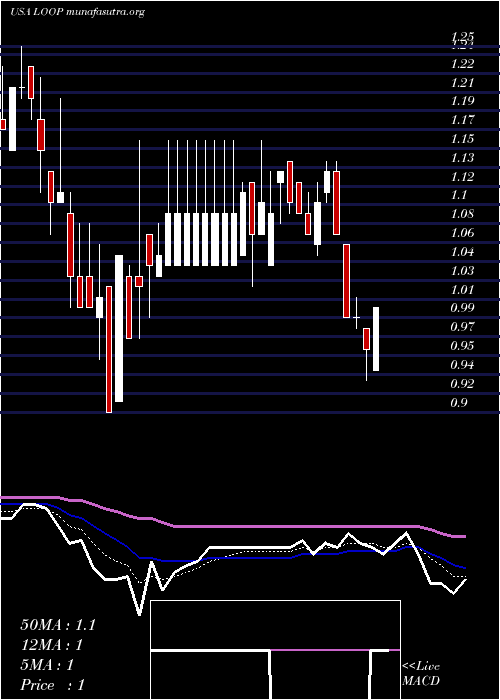Click the 1.19 price axis label
The width and height of the screenshot is (500, 700).
click(462, 101)
